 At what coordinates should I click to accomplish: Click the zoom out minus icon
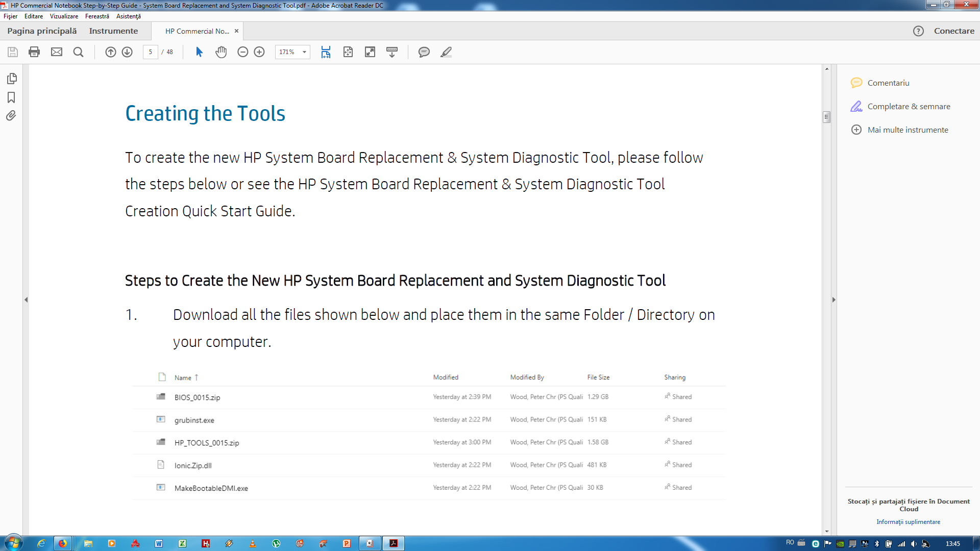click(243, 52)
